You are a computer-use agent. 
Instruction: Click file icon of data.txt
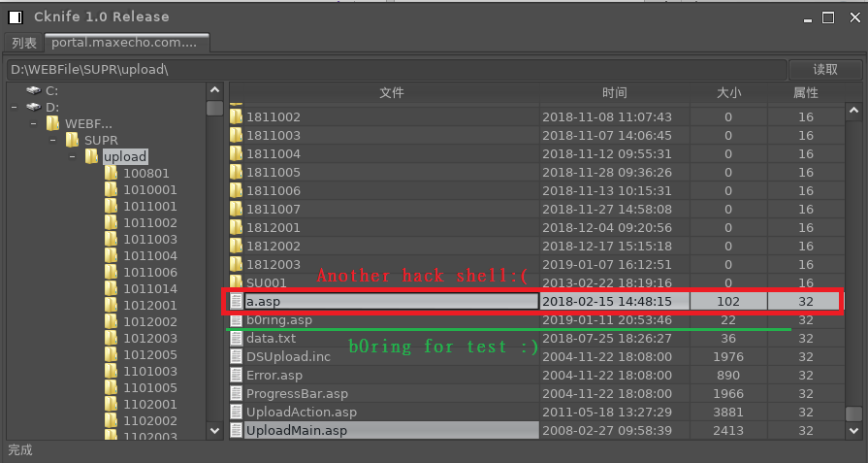tap(237, 338)
